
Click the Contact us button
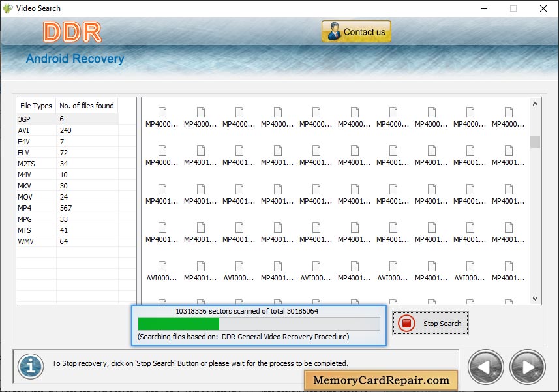356,31
